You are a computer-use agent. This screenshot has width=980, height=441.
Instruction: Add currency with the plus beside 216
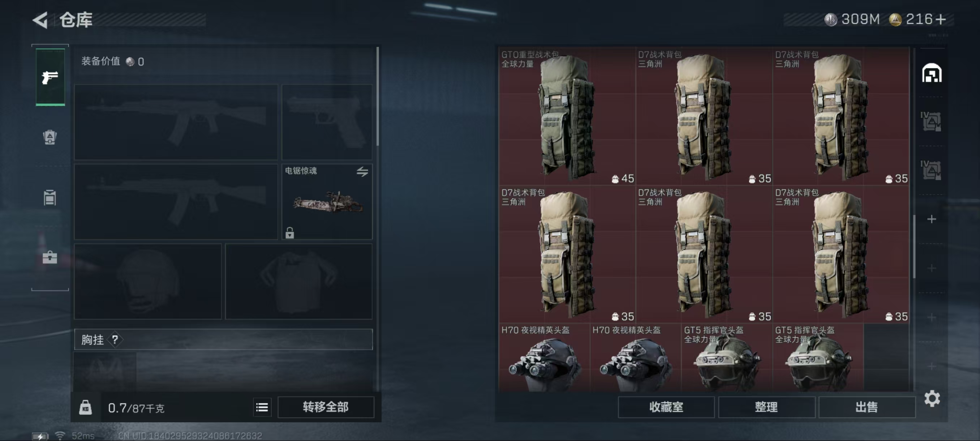tap(941, 20)
